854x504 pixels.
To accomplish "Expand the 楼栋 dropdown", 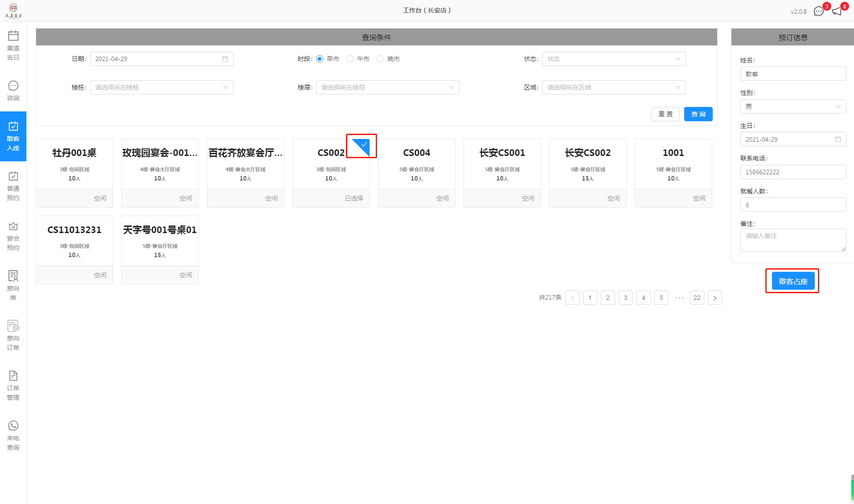I will tap(162, 87).
